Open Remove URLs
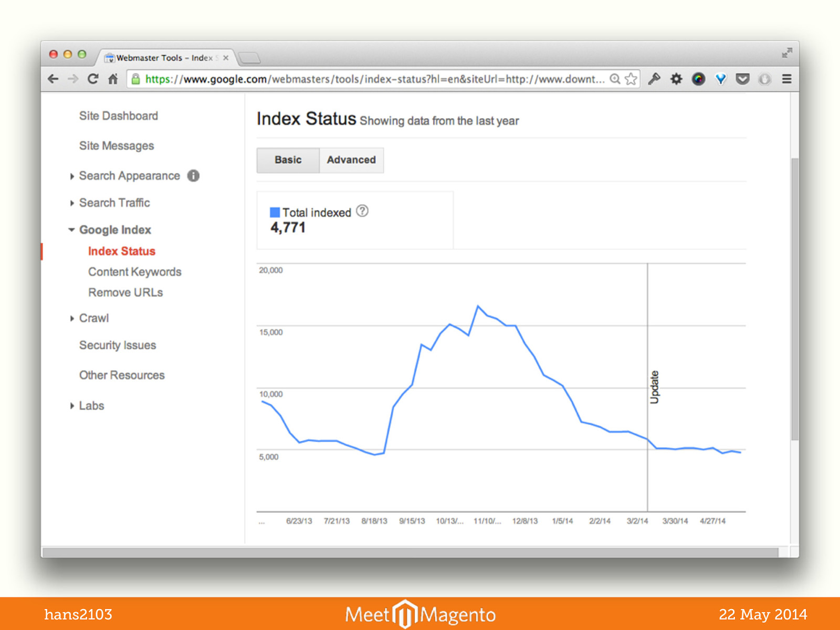The height and width of the screenshot is (630, 840). click(125, 292)
